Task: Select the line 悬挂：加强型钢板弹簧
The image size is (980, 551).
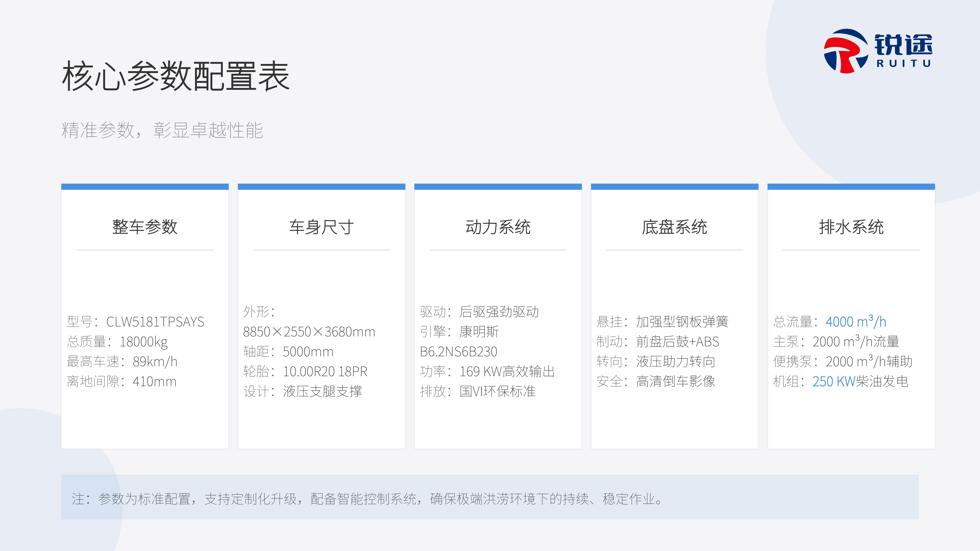Action: 662,322
